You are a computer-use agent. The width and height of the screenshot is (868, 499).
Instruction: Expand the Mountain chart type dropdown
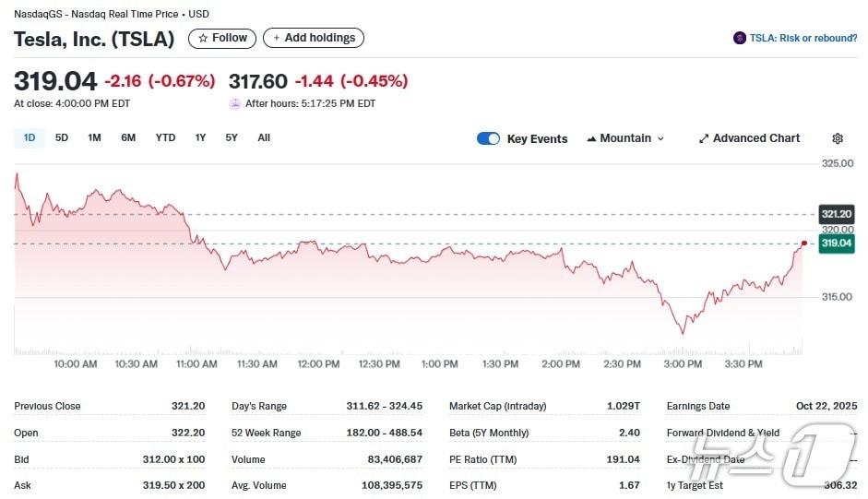tap(660, 139)
